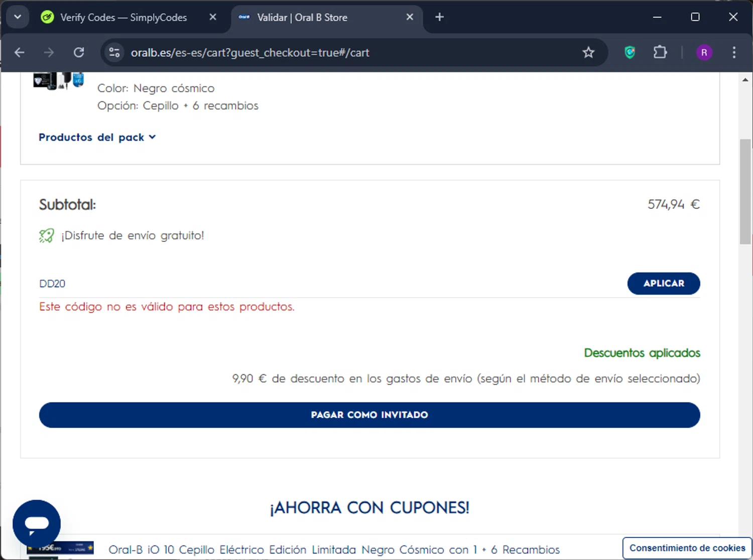Open the green shield extension icon
This screenshot has width=753, height=560.
(630, 52)
